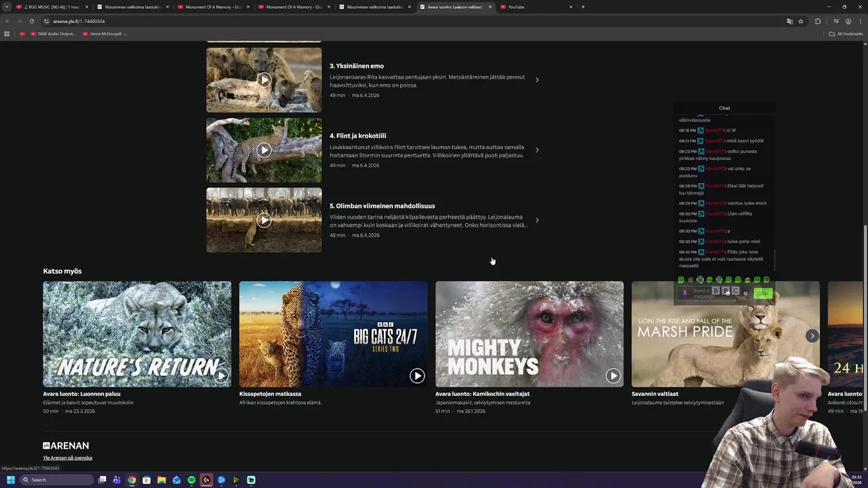Viewport: 868px width, 488px height.
Task: Open the Big Cats 24/7 thumbnail
Action: [x=333, y=334]
